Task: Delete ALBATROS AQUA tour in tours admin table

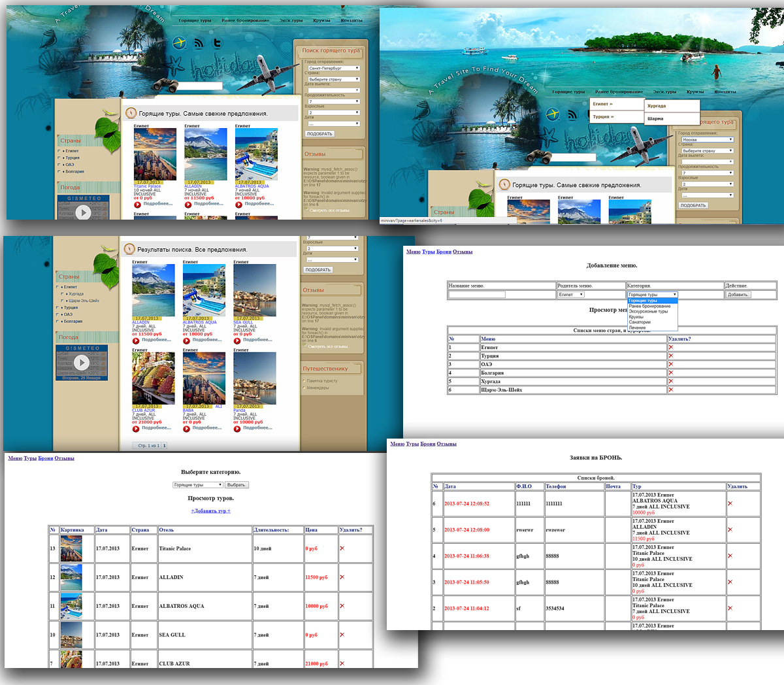Action: tap(342, 606)
